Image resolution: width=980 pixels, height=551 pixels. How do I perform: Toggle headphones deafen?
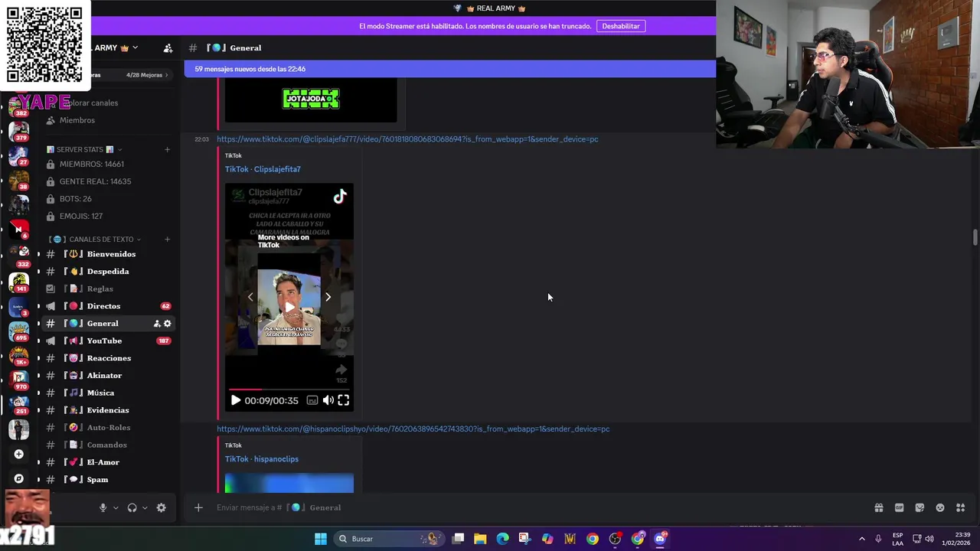132,507
